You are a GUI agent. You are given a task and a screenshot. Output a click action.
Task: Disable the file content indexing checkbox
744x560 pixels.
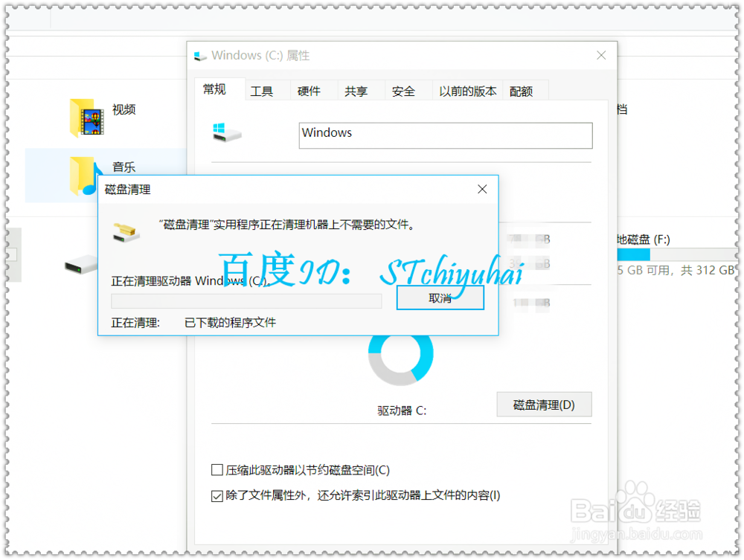pos(217,495)
